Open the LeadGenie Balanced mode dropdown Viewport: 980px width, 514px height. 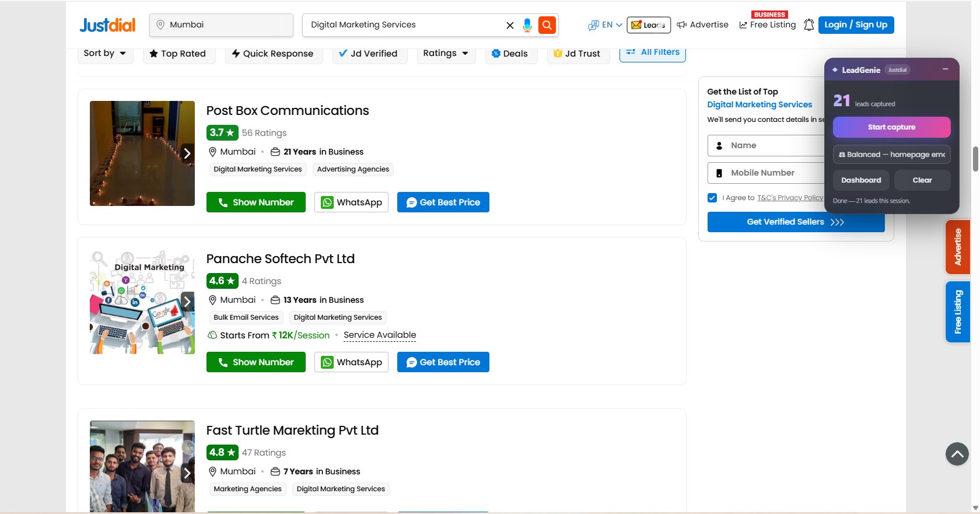pos(891,155)
